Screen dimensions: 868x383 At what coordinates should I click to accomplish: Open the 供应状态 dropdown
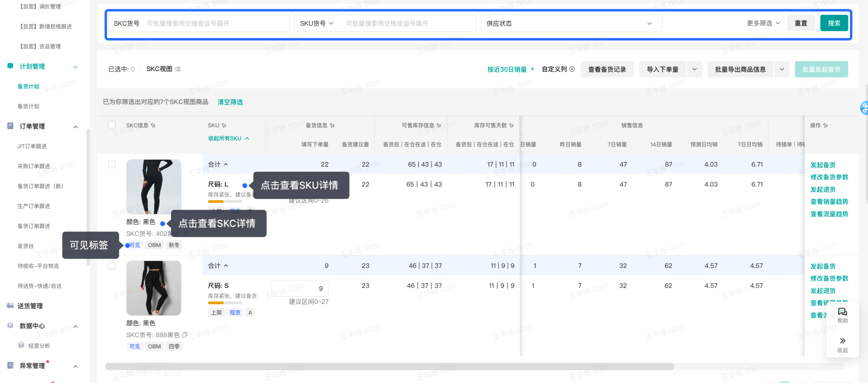pos(571,23)
